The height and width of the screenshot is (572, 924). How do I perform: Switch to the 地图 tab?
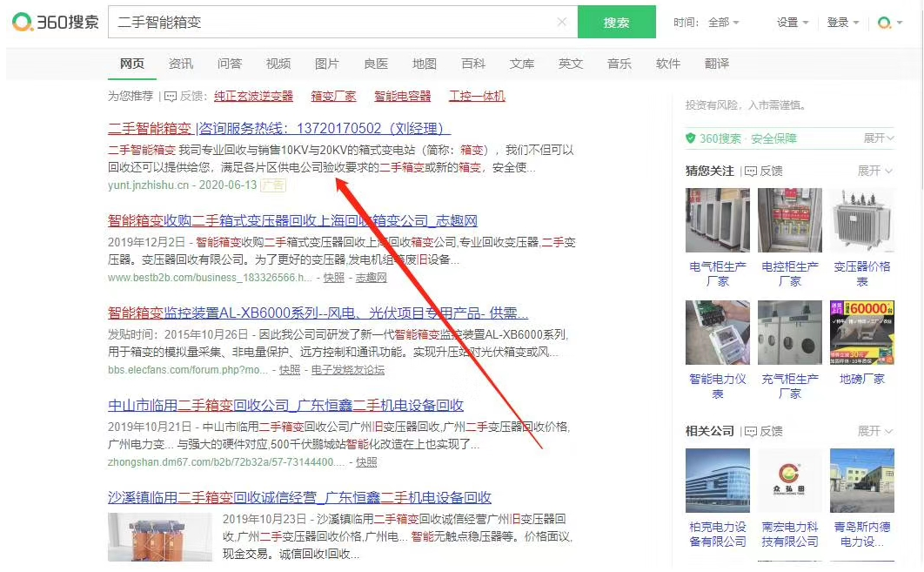[425, 64]
